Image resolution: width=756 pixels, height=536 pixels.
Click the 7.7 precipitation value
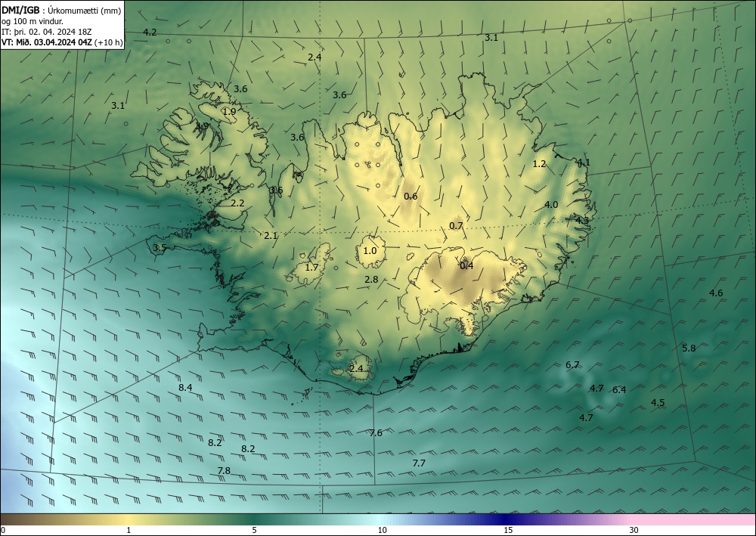(x=419, y=463)
